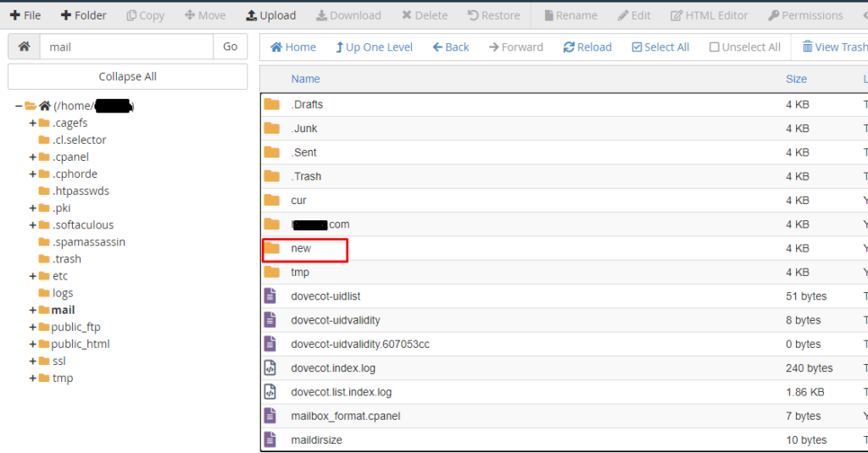Go to Home in navigation bar

click(292, 47)
